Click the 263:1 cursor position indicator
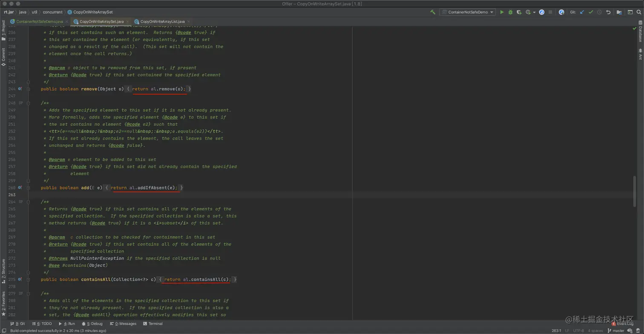This screenshot has height=334, width=644. 556,331
